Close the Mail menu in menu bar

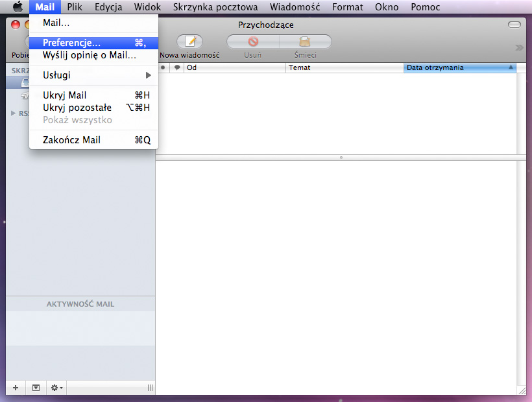pyautogui.click(x=45, y=6)
